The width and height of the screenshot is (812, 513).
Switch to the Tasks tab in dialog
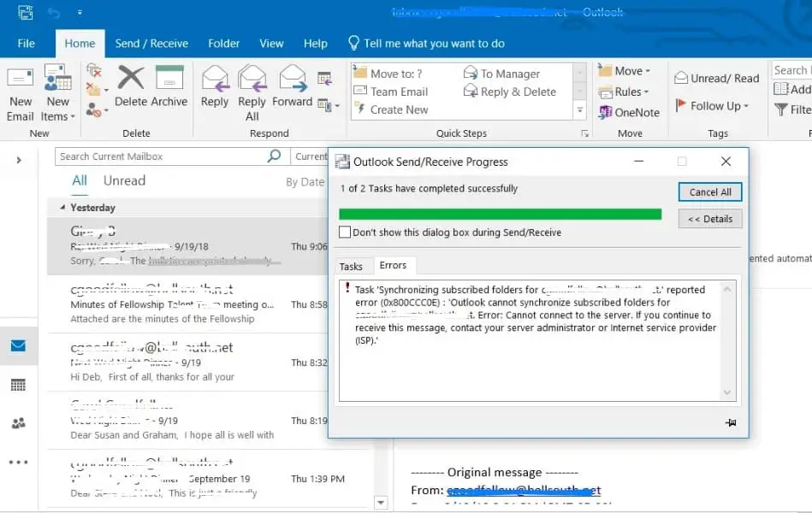[351, 266]
